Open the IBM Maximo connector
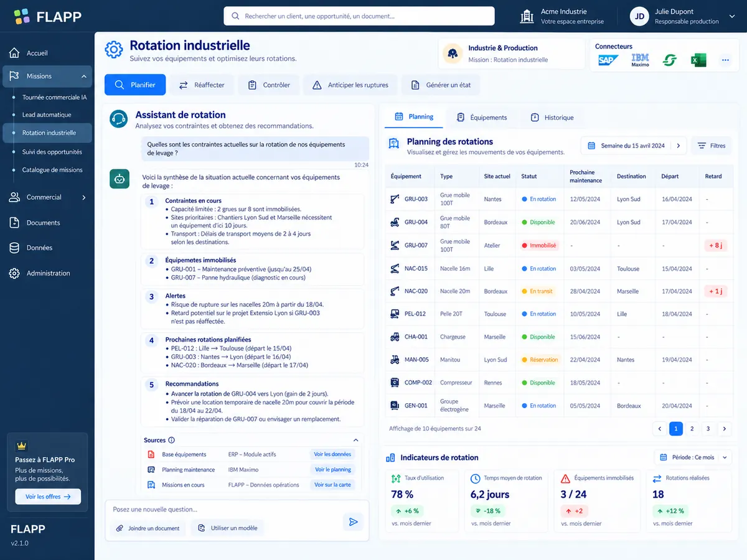Image resolution: width=747 pixels, height=560 pixels. coord(640,60)
